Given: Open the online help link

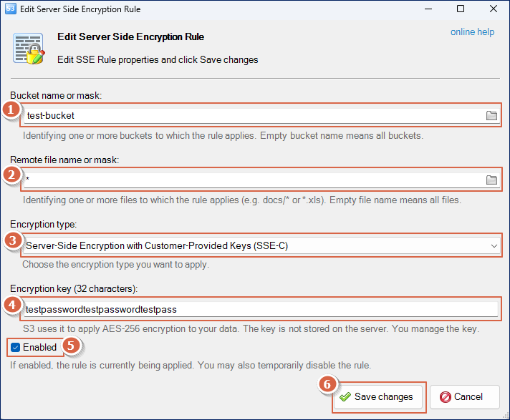Looking at the screenshot, I should point(472,31).
